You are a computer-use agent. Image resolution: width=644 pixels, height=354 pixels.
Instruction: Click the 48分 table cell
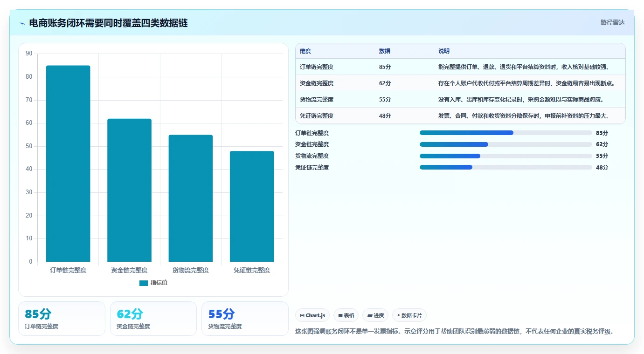385,116
